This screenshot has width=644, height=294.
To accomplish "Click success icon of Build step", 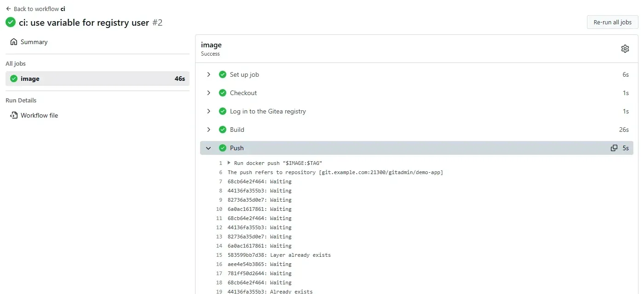I will tap(223, 130).
